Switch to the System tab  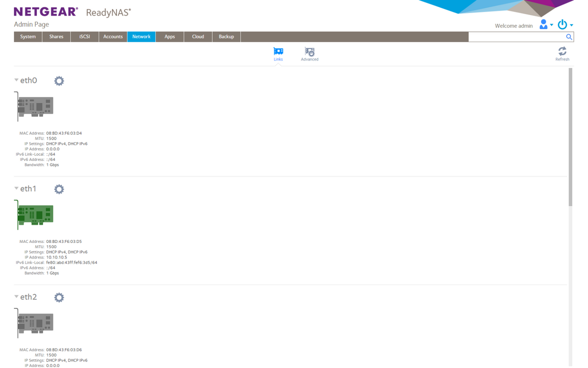(28, 37)
